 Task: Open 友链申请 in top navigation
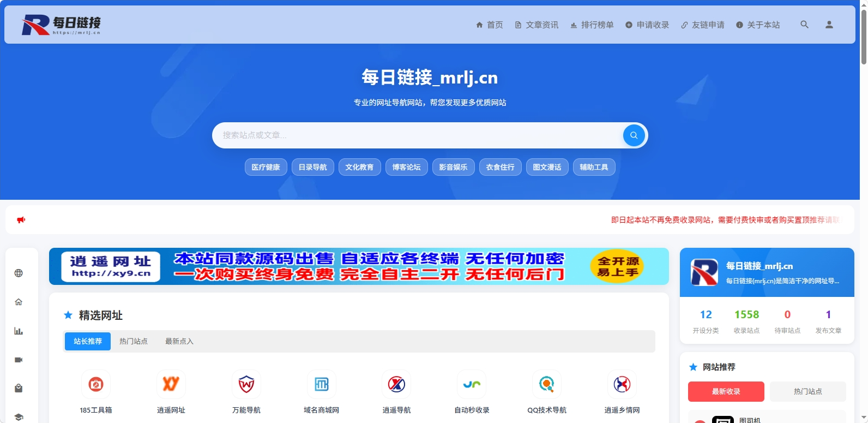pos(703,25)
